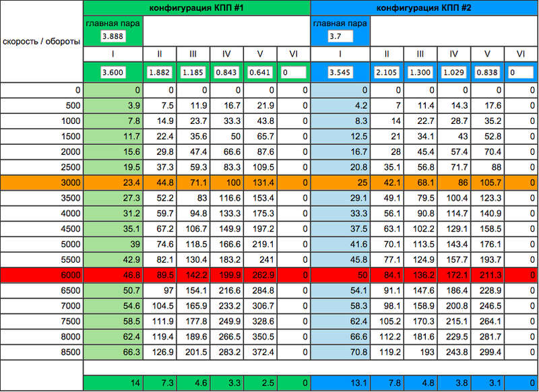The height and width of the screenshot is (392, 539).
Task: Select the red 6000 rpm row label
Action: coord(41,275)
